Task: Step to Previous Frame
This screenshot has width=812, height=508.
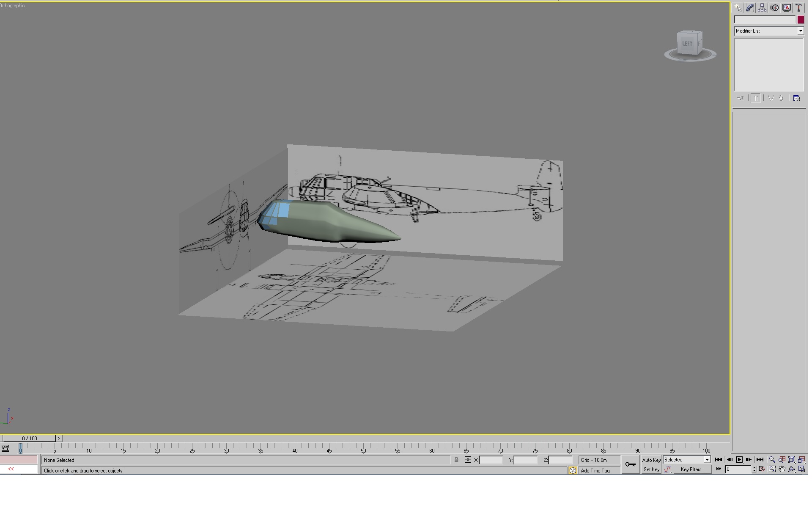Action: point(729,460)
